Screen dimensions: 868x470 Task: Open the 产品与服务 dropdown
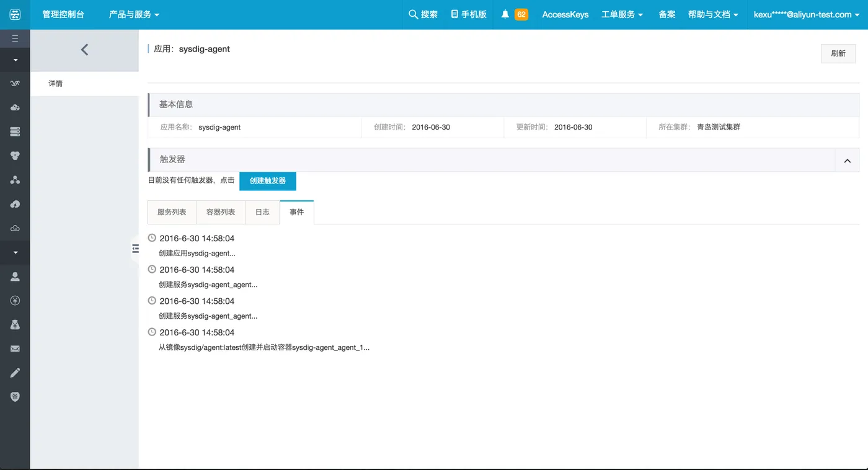coord(134,14)
